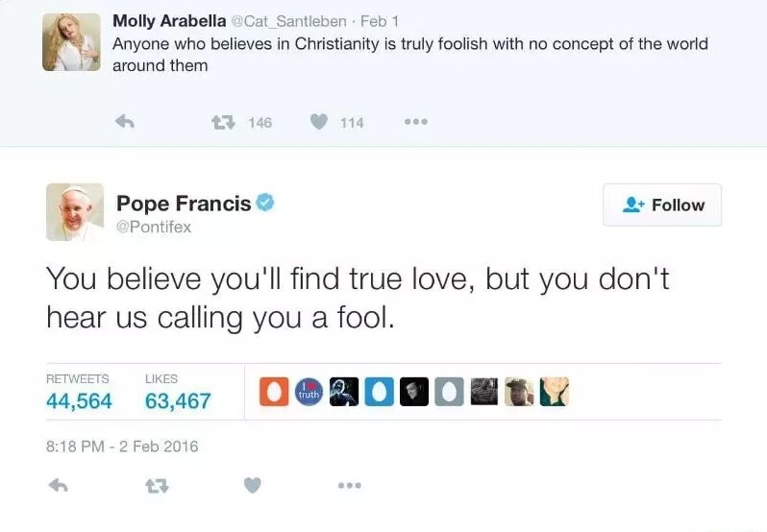The image size is (767, 532).
Task: Click the blue verified badge next to Pope Francis
Action: point(266,203)
